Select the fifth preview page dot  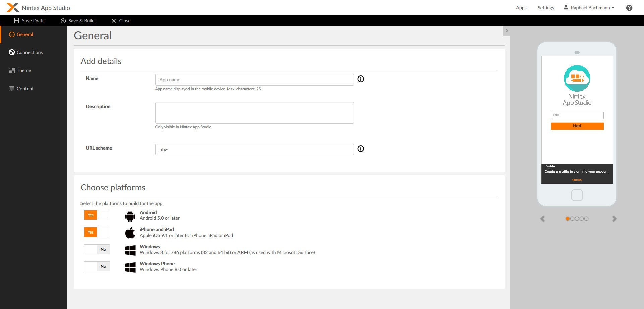(586, 219)
